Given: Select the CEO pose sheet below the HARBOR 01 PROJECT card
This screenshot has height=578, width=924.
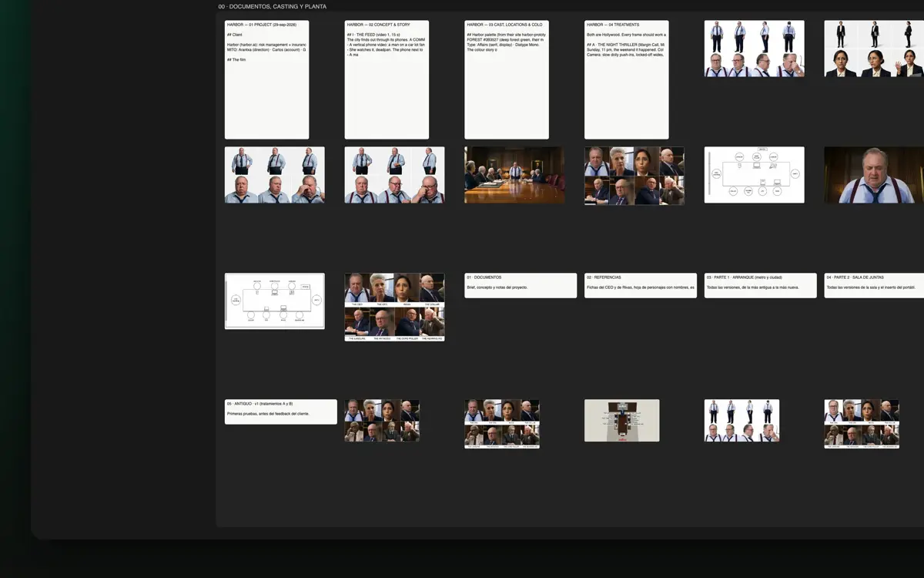Looking at the screenshot, I should pyautogui.click(x=275, y=175).
